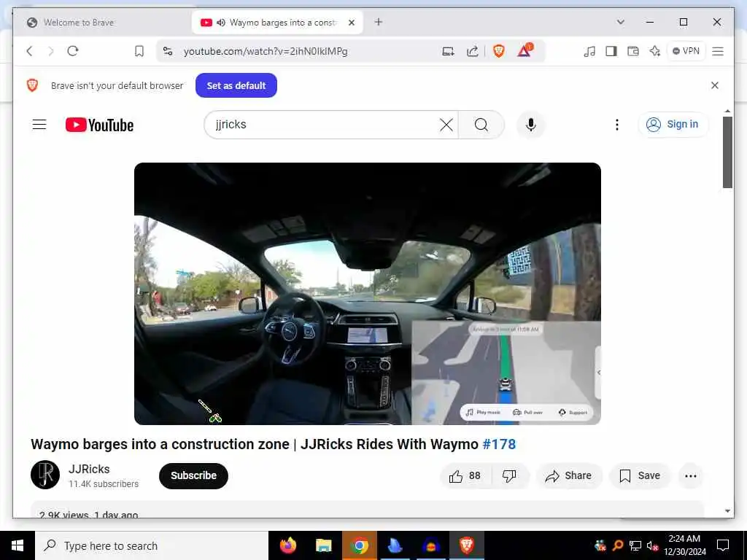Set Brave as default browser
Screen dimensions: 747x560
point(236,85)
